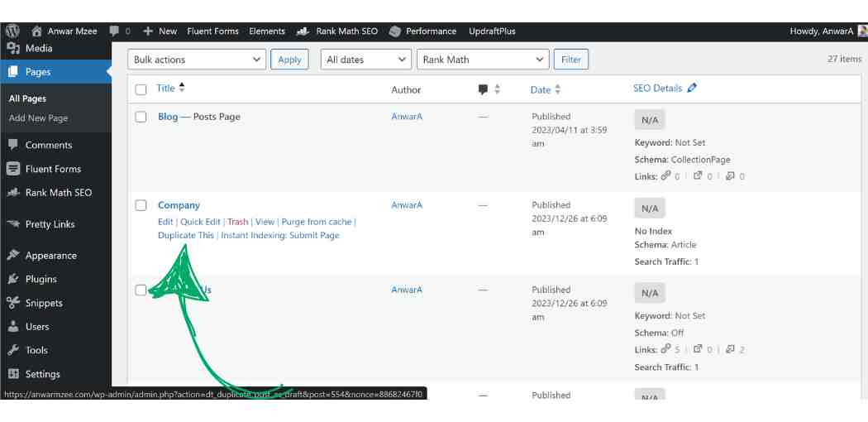Open the WordPress logo menu

(x=12, y=31)
